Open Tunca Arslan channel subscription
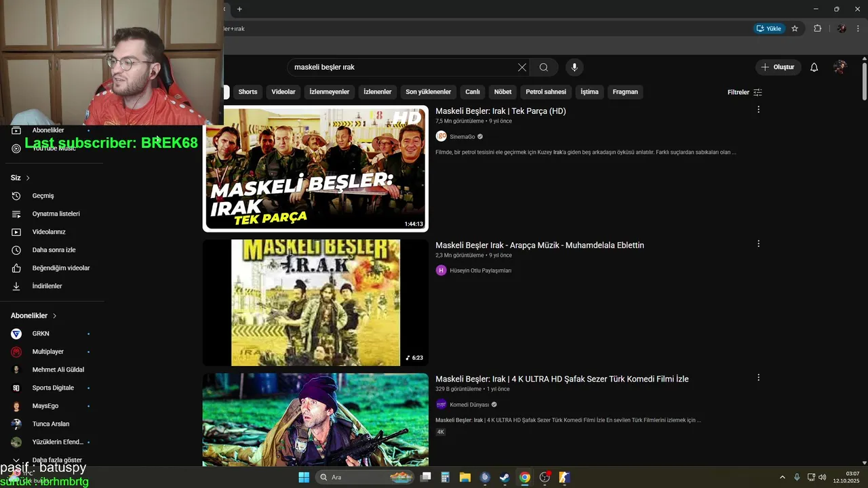 click(x=52, y=424)
